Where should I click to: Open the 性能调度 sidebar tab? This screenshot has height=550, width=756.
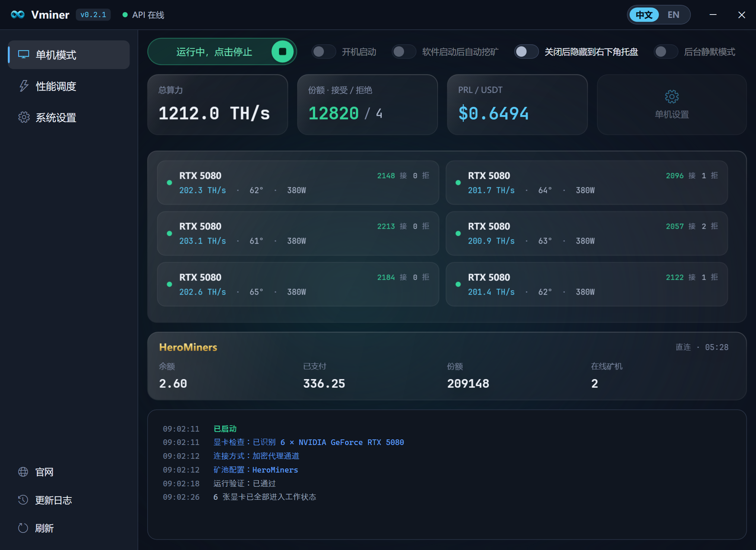[69, 86]
